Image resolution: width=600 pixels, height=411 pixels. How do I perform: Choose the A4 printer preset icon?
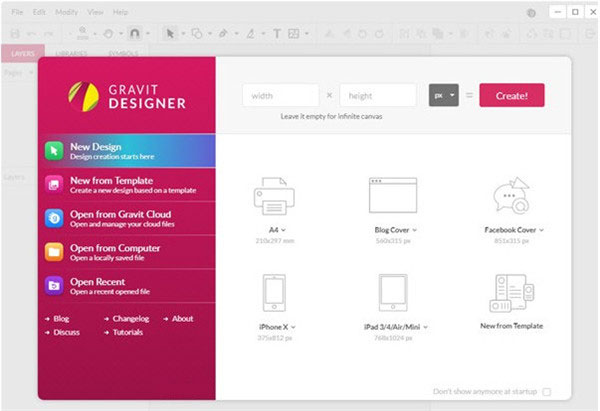[274, 196]
